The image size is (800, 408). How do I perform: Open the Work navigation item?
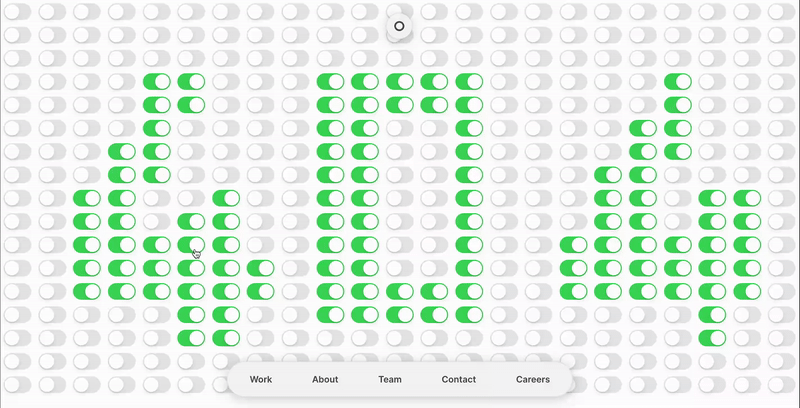point(261,380)
